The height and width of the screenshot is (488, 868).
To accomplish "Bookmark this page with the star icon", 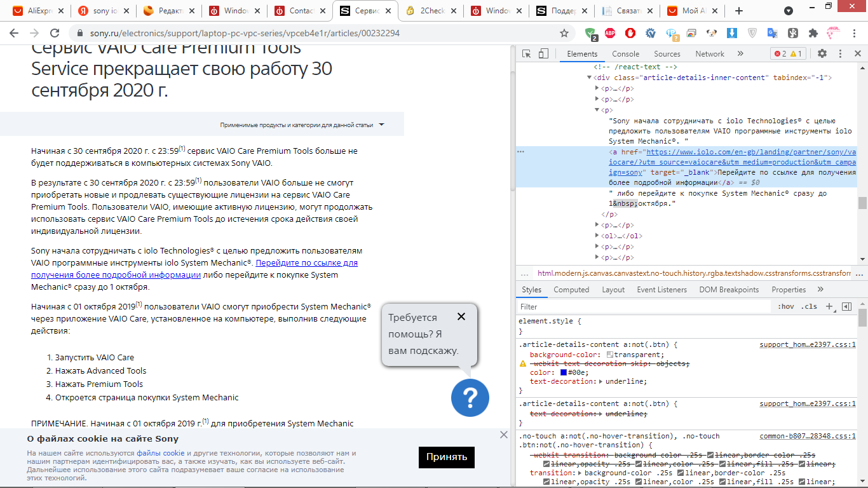I will coord(564,33).
